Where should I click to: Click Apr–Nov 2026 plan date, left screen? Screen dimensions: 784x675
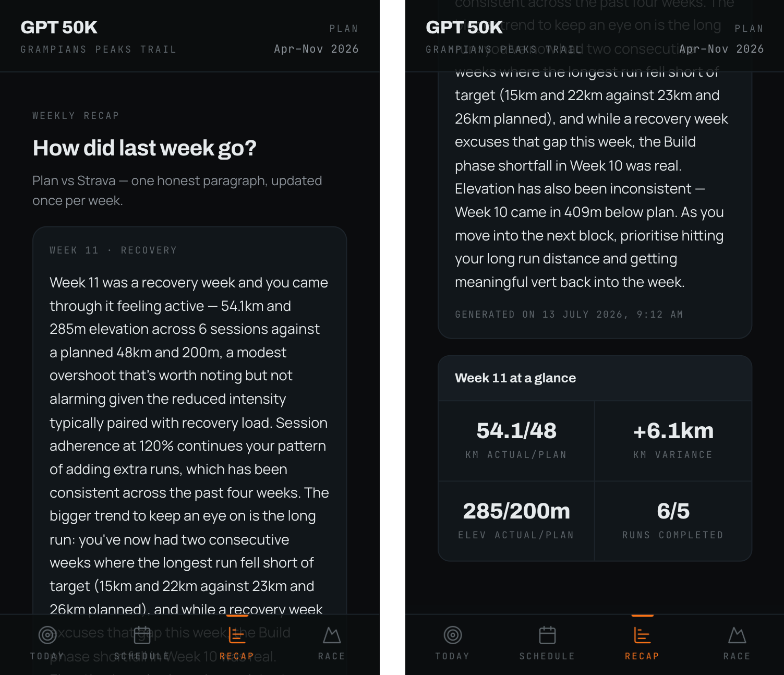[x=317, y=49]
